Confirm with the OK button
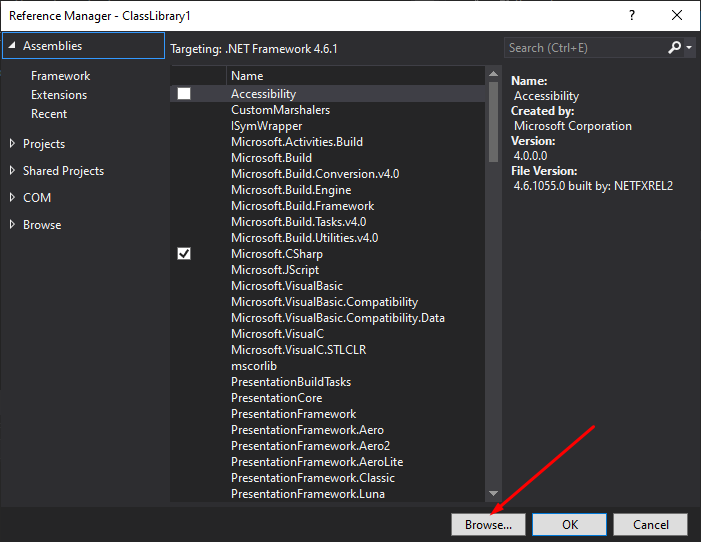 click(569, 524)
